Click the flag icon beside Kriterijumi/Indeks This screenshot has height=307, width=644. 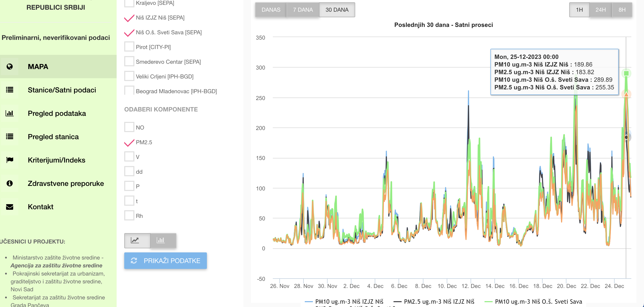click(10, 160)
